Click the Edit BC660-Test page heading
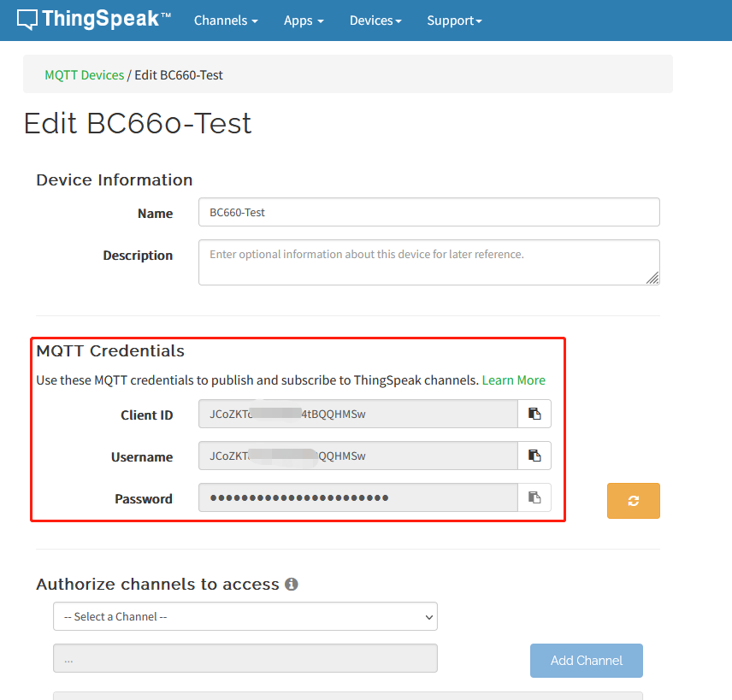 click(x=138, y=124)
